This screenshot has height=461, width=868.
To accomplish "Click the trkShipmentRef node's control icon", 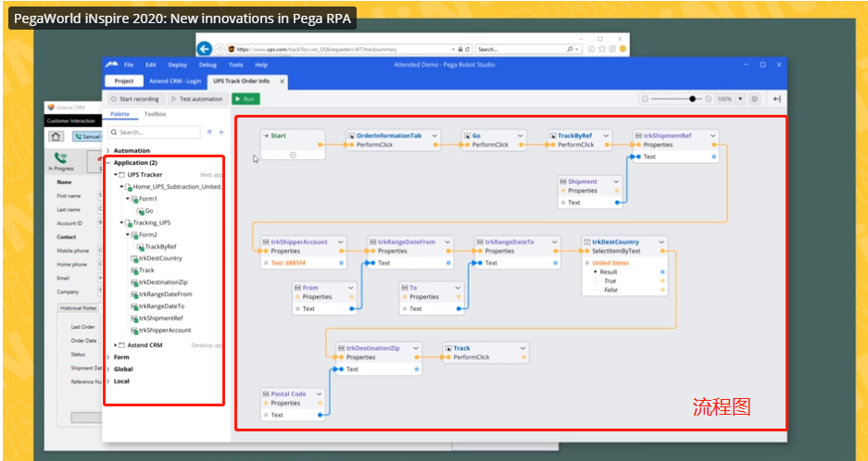I will click(638, 135).
